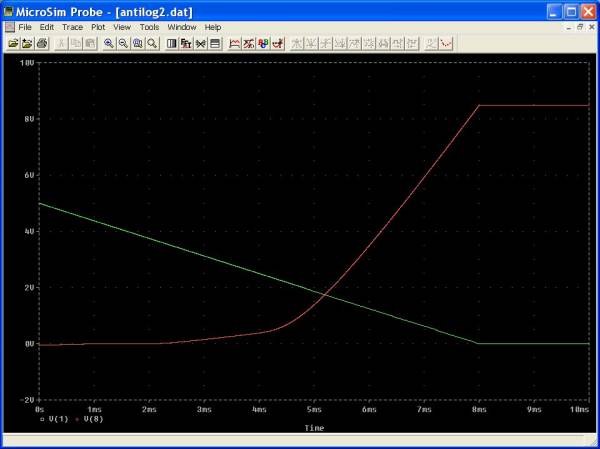This screenshot has height=449, width=600.
Task: Click the Append File folder icon
Action: coord(27,44)
